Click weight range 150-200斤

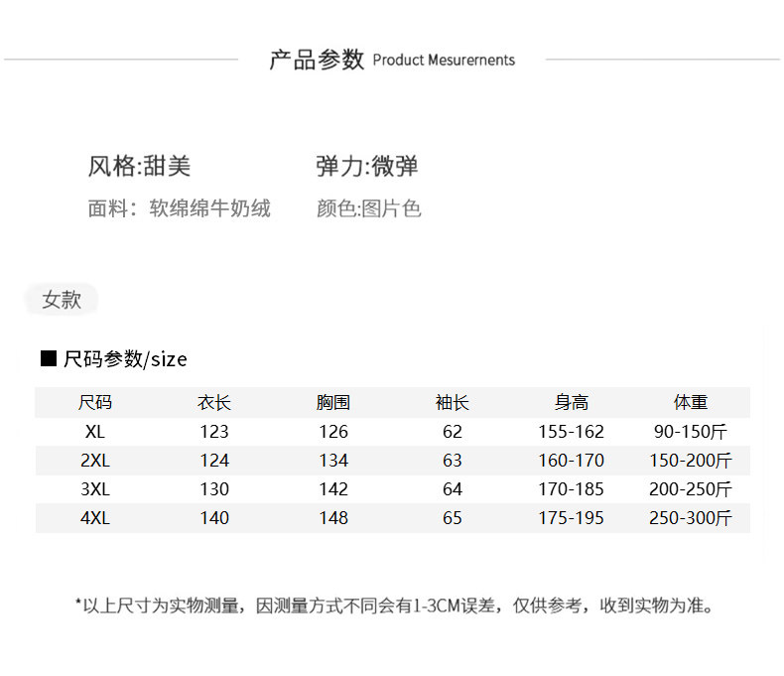pos(691,460)
